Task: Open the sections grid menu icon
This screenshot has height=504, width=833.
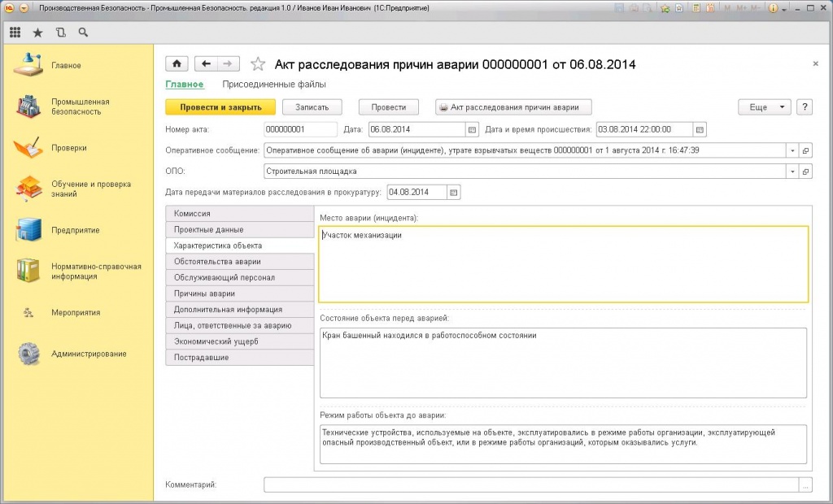Action: pyautogui.click(x=15, y=33)
